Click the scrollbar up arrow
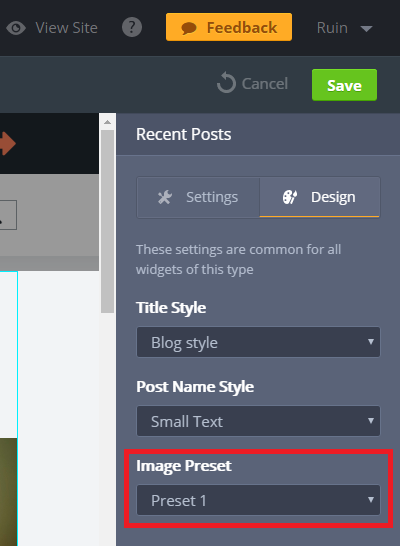400x546 pixels. pyautogui.click(x=107, y=122)
